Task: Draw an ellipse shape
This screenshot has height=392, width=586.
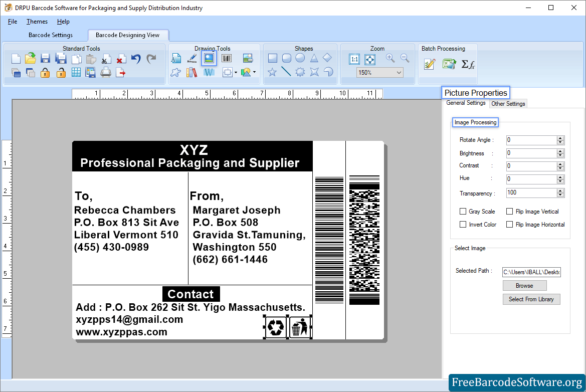Action: 300,58
